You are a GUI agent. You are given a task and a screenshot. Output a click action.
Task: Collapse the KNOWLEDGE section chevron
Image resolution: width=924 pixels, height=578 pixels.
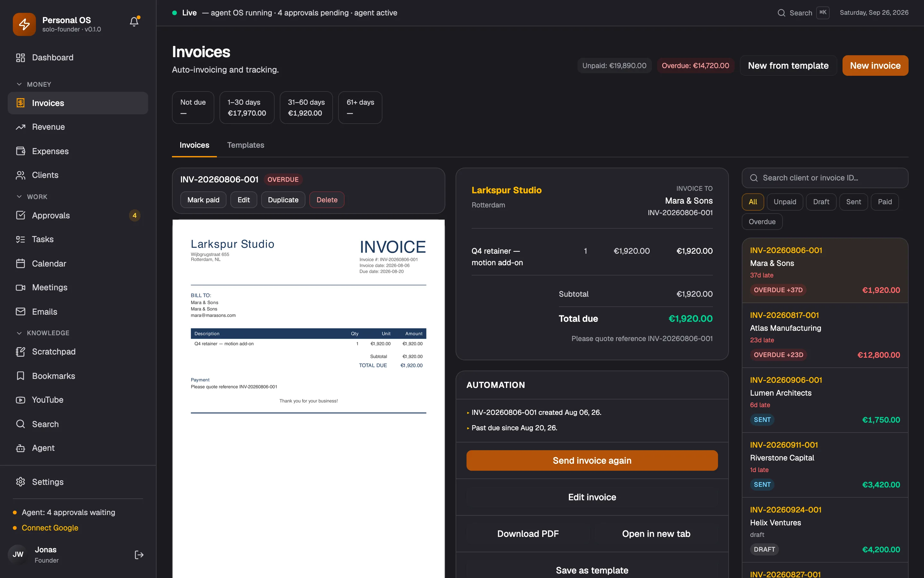click(19, 333)
